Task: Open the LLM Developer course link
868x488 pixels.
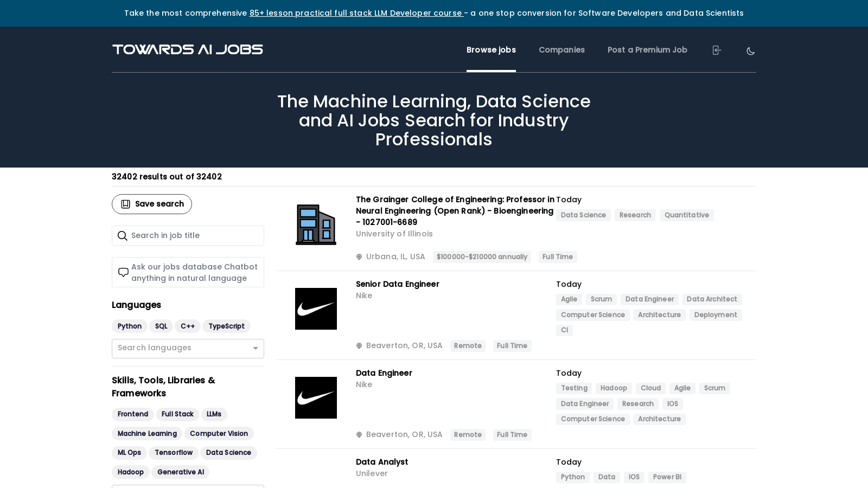Action: pyautogui.click(x=356, y=13)
